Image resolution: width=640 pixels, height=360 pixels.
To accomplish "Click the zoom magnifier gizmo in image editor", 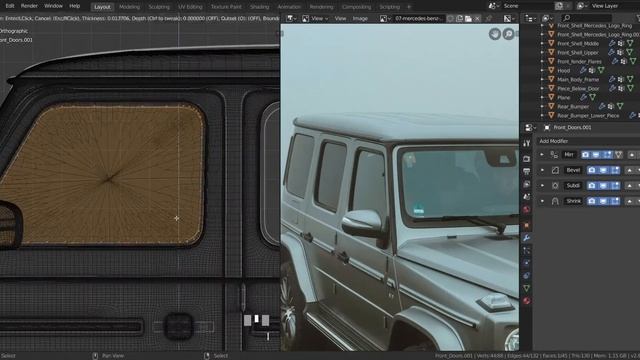I will [x=509, y=34].
